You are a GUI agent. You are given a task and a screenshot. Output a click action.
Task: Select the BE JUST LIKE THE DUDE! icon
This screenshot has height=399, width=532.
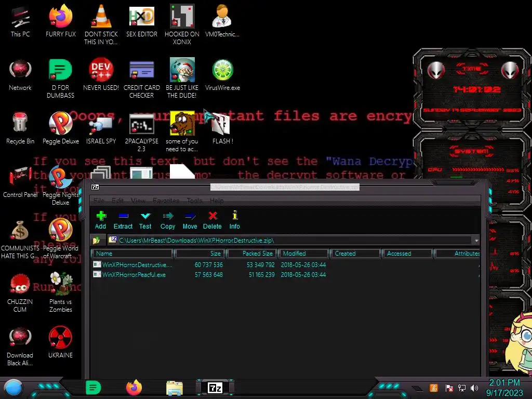pyautogui.click(x=182, y=78)
